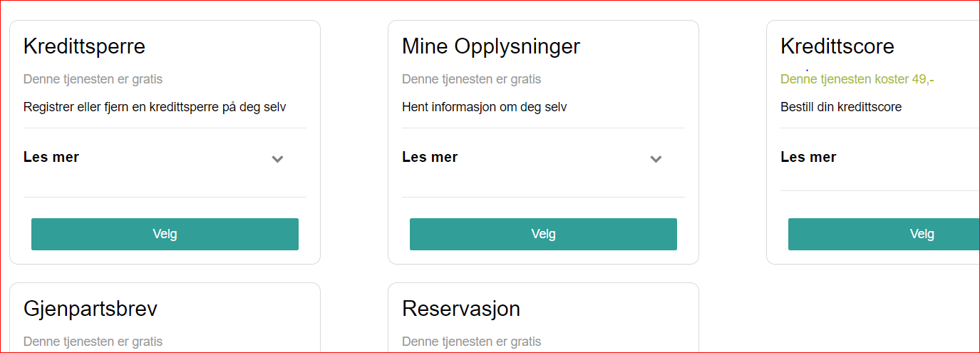The height and width of the screenshot is (353, 980).
Task: Open the Reservasjon card heading
Action: [x=461, y=309]
